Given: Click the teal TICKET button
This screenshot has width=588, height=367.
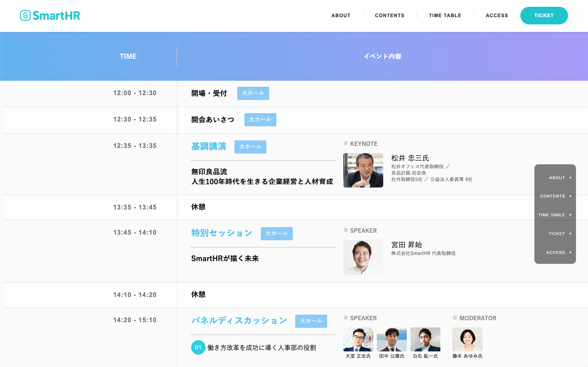Looking at the screenshot, I should 544,16.
